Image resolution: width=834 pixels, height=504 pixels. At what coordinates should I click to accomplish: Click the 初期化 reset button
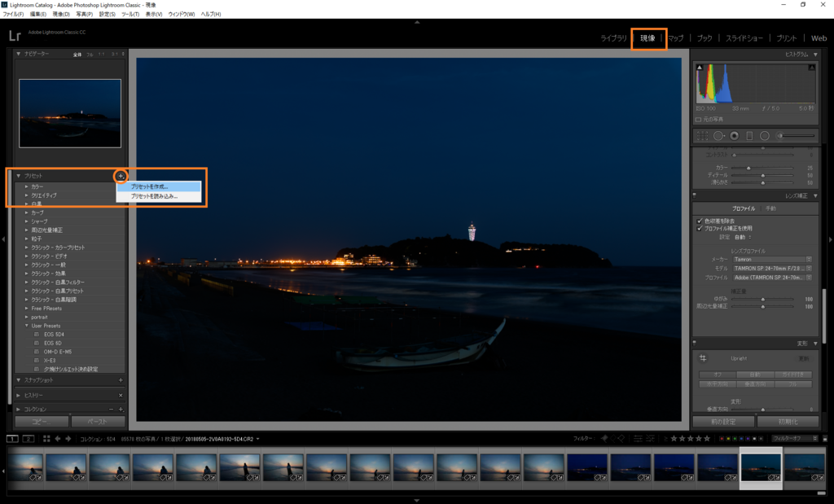tap(788, 422)
